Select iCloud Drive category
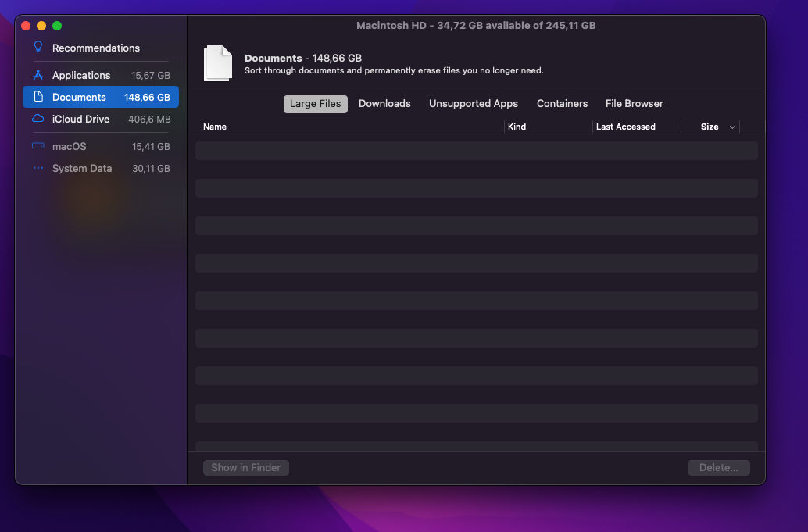The height and width of the screenshot is (532, 808). point(101,119)
